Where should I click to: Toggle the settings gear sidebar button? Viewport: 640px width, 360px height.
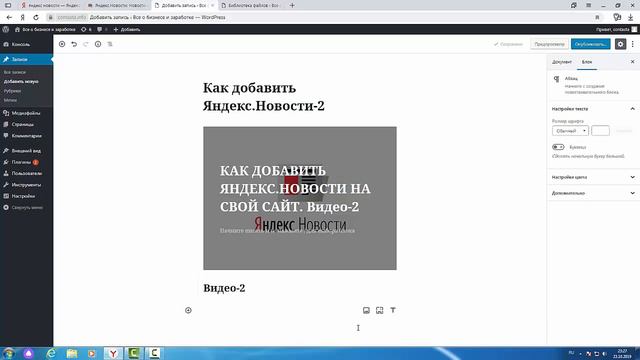point(620,44)
